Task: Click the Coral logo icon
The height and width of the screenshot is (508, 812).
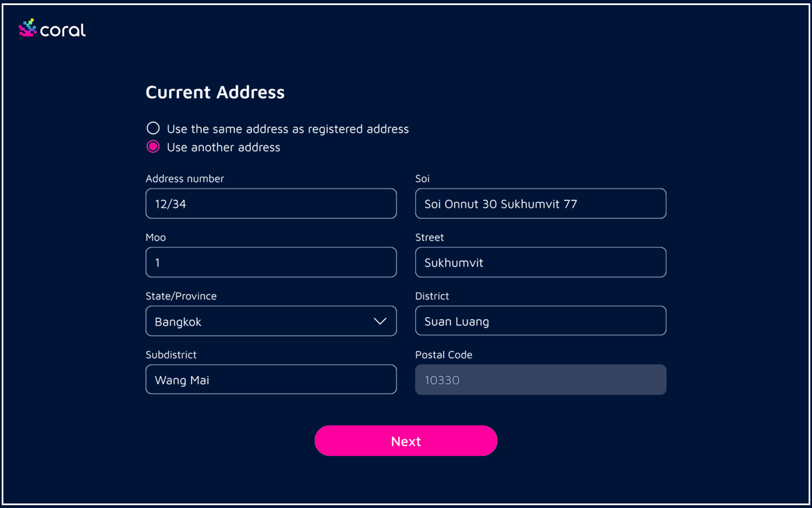Action: (27, 28)
